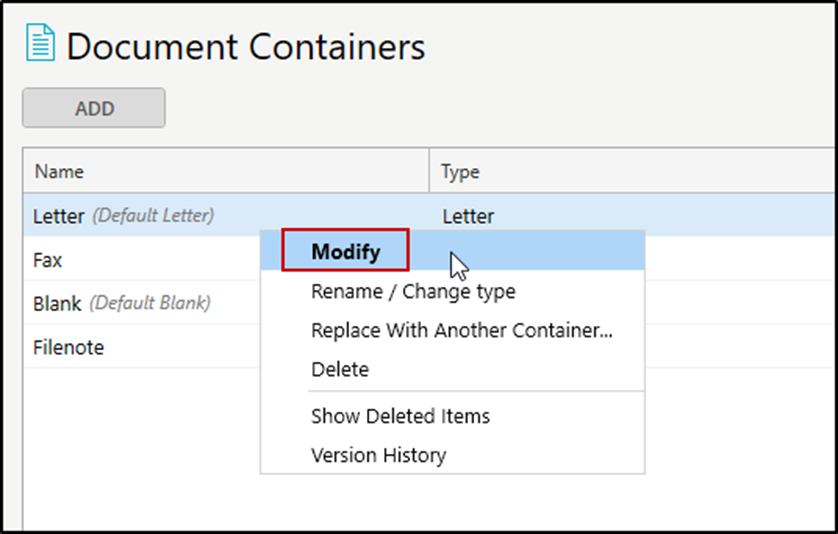Click divider between Name and Type headers
This screenshot has height=534, width=838.
click(x=430, y=172)
